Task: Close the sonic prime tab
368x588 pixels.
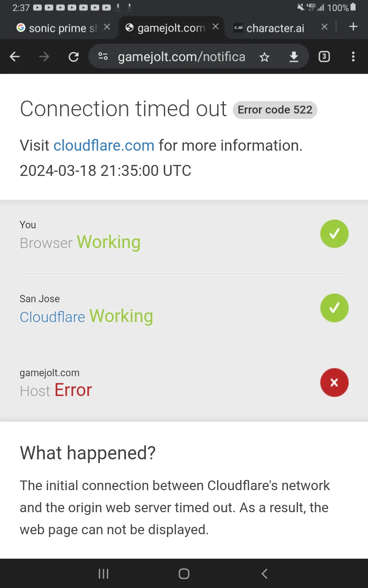Action: coord(107,27)
